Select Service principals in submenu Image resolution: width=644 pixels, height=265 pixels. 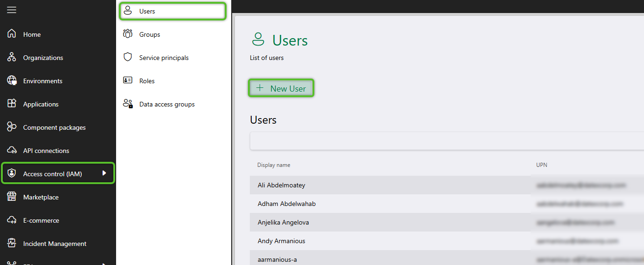tap(163, 58)
